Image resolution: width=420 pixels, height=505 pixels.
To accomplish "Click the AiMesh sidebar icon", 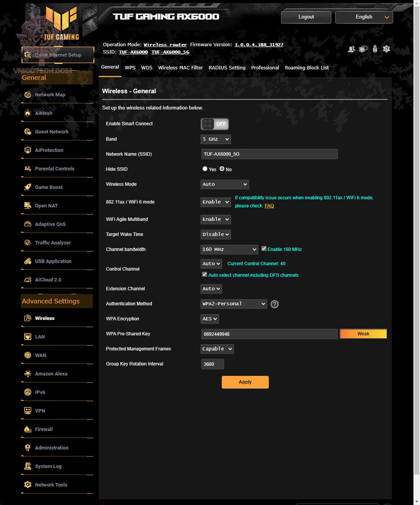I will (28, 113).
